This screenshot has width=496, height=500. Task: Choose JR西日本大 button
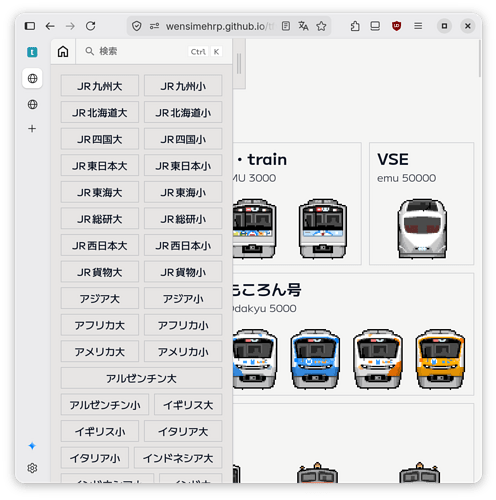pos(100,245)
